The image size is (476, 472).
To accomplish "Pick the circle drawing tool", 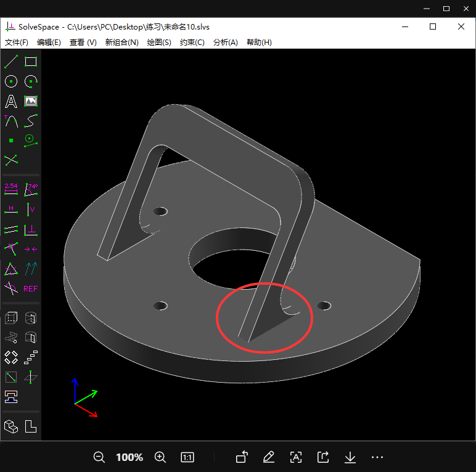I will tap(11, 81).
